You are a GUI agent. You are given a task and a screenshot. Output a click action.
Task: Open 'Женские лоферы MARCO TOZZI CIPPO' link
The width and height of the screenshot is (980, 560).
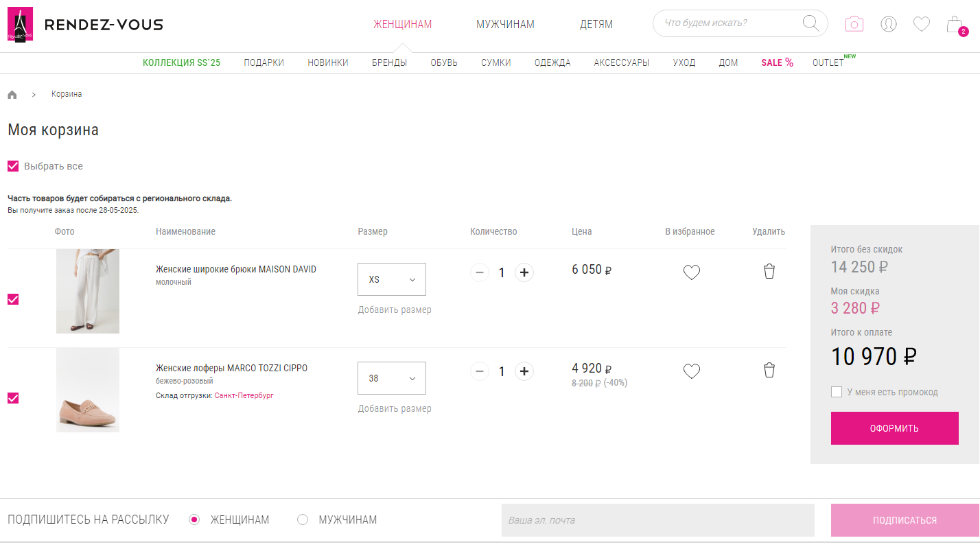point(232,368)
